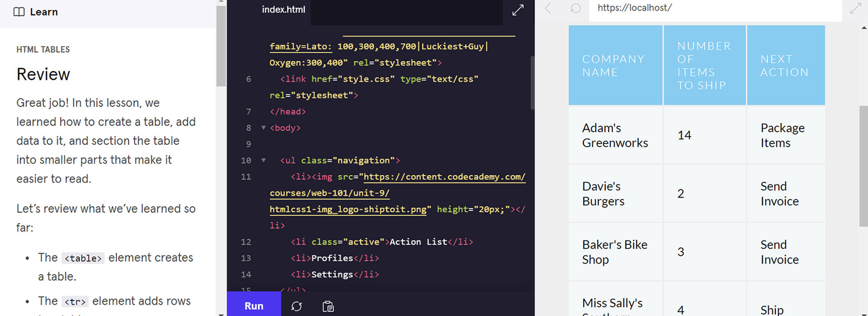Screen dimensions: 868x316
Task: Click the reset code icon beside Run
Action: point(297,306)
